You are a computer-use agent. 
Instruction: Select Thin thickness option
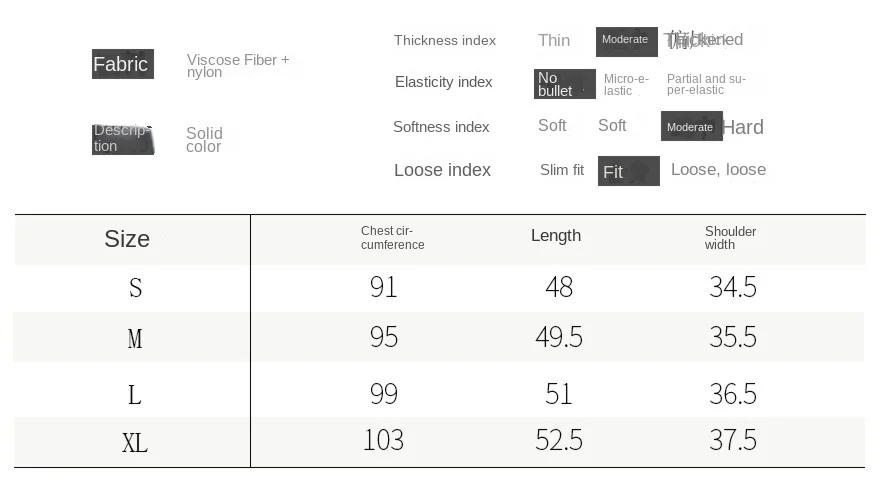point(554,40)
